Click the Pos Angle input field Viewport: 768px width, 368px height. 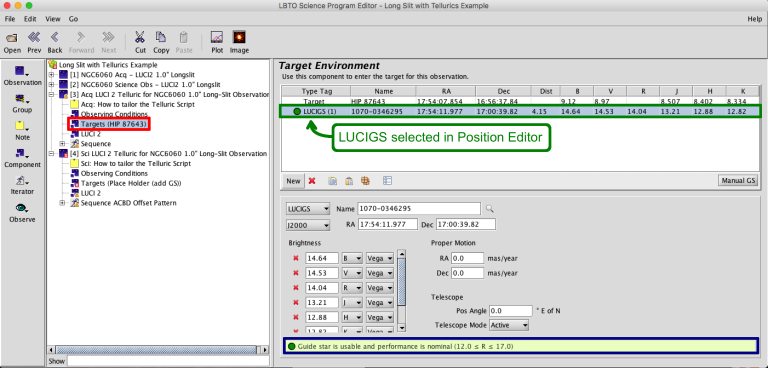tap(511, 311)
